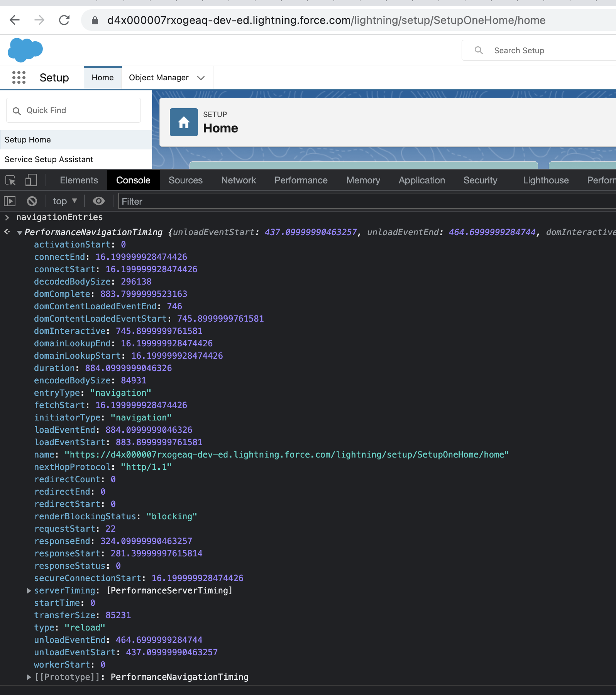Viewport: 616px width, 695px height.
Task: Create live expression with the eye icon
Action: coord(99,201)
